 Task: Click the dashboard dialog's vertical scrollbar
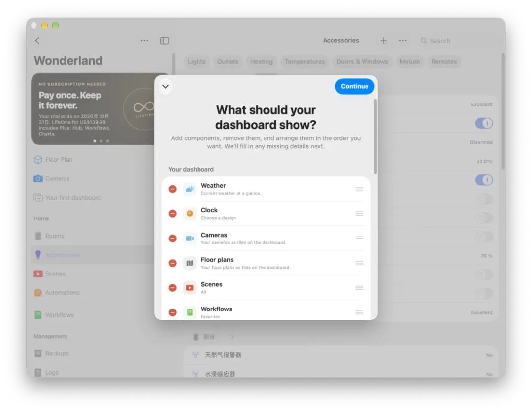tap(375, 137)
